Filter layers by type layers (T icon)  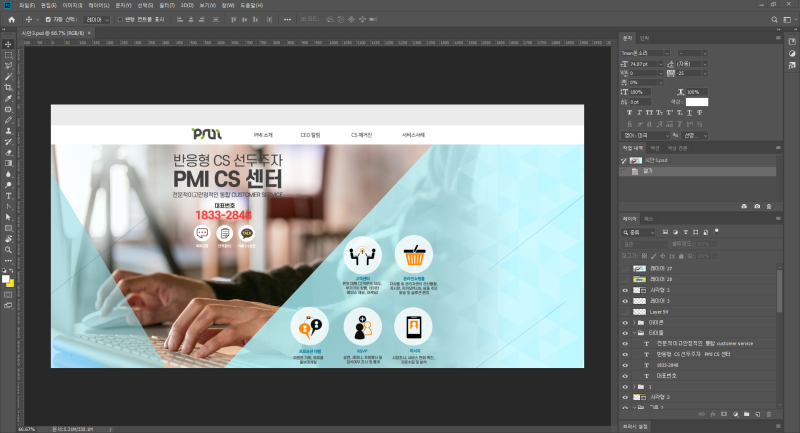coord(686,232)
